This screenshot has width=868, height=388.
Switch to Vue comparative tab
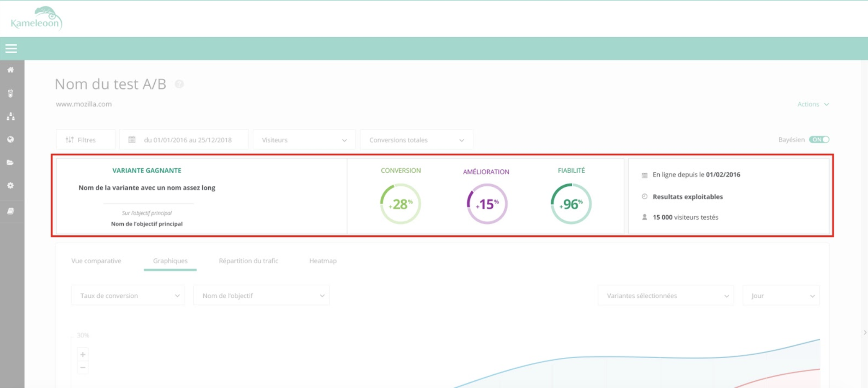[96, 260]
